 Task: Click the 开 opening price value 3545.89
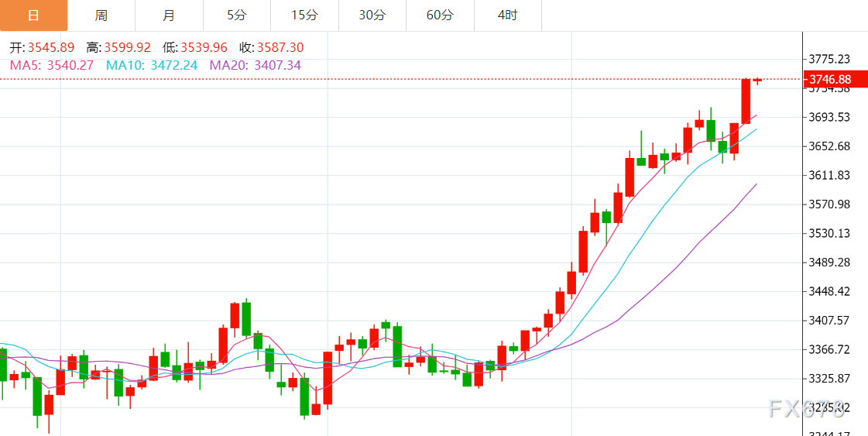coord(51,48)
